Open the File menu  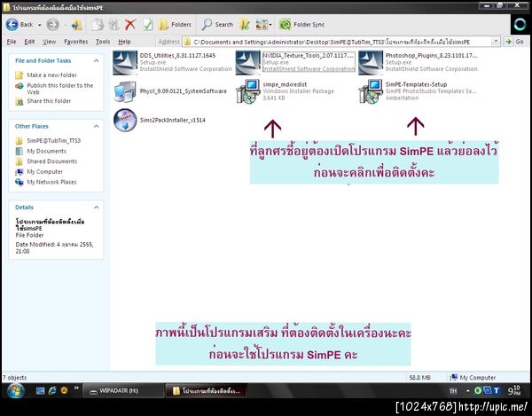pyautogui.click(x=12, y=42)
